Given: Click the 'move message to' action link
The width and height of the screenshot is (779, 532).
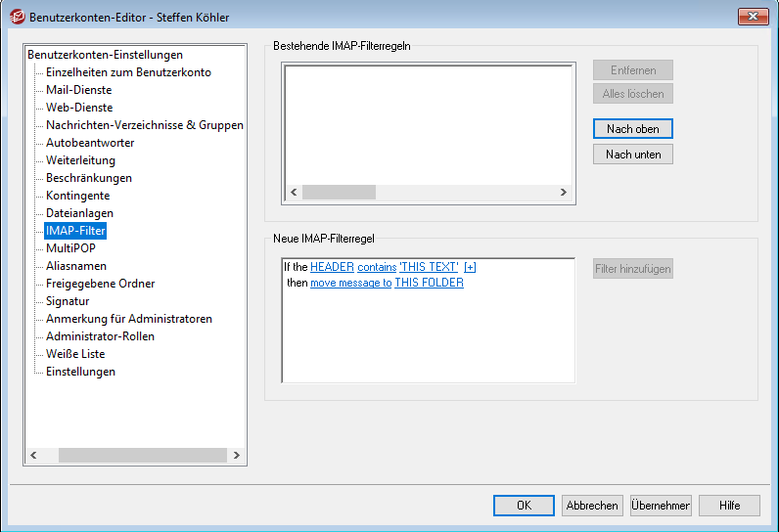Looking at the screenshot, I should (350, 283).
